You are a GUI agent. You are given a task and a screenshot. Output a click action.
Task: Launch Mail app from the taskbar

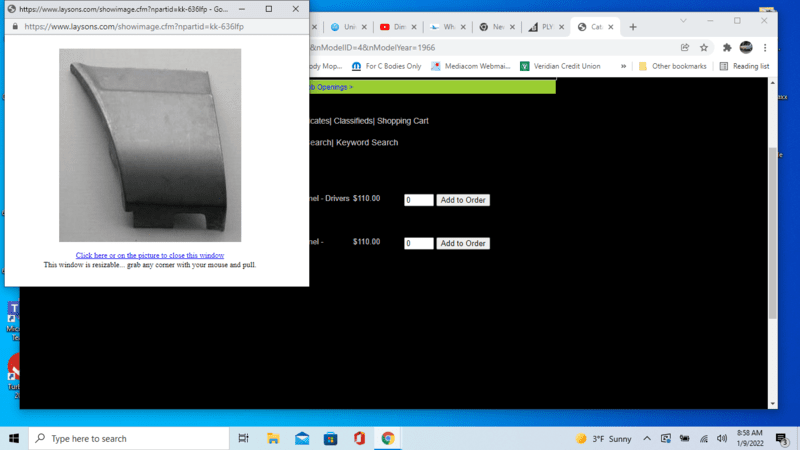[x=302, y=438]
